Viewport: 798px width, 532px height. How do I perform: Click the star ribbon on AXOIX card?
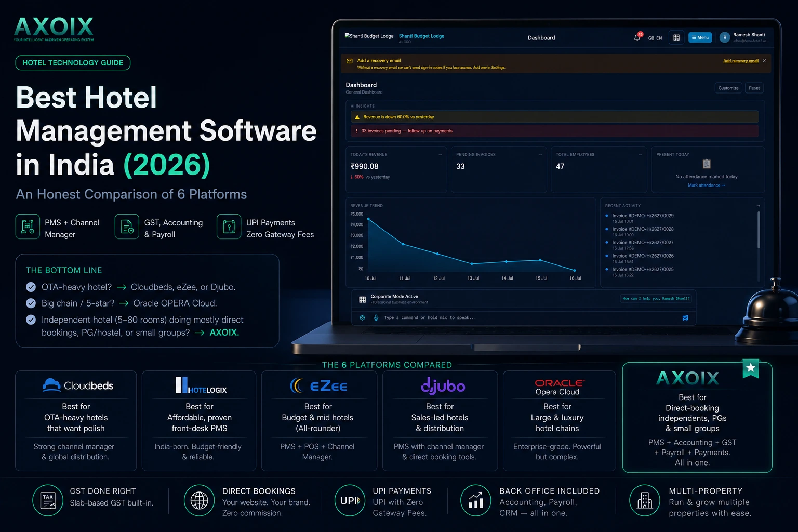coord(751,368)
